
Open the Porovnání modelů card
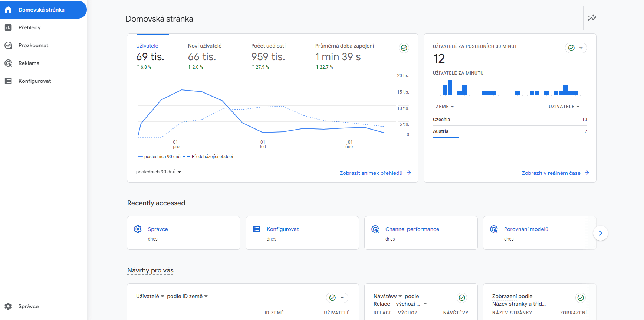point(540,233)
